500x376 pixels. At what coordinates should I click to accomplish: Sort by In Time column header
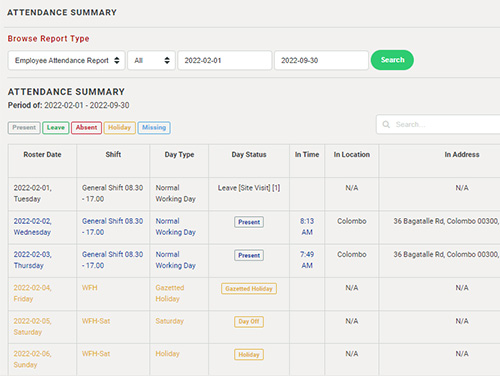coord(307,155)
